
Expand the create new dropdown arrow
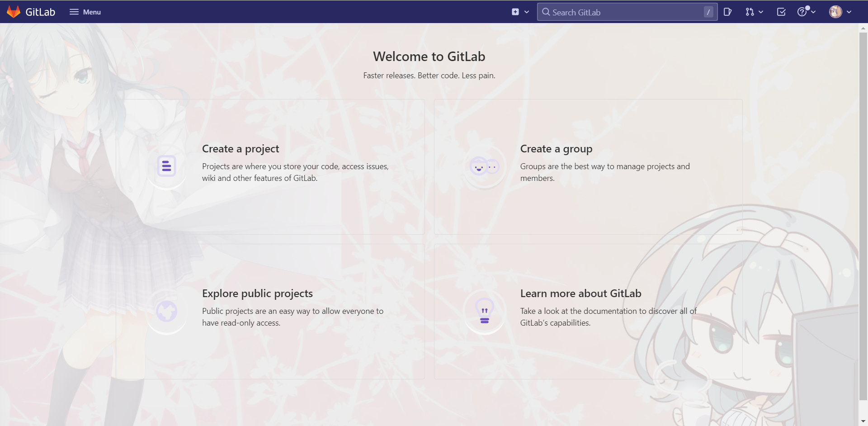[x=527, y=12]
